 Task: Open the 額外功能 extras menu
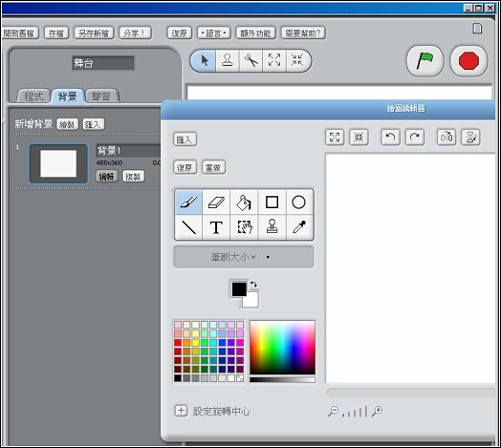pyautogui.click(x=255, y=32)
